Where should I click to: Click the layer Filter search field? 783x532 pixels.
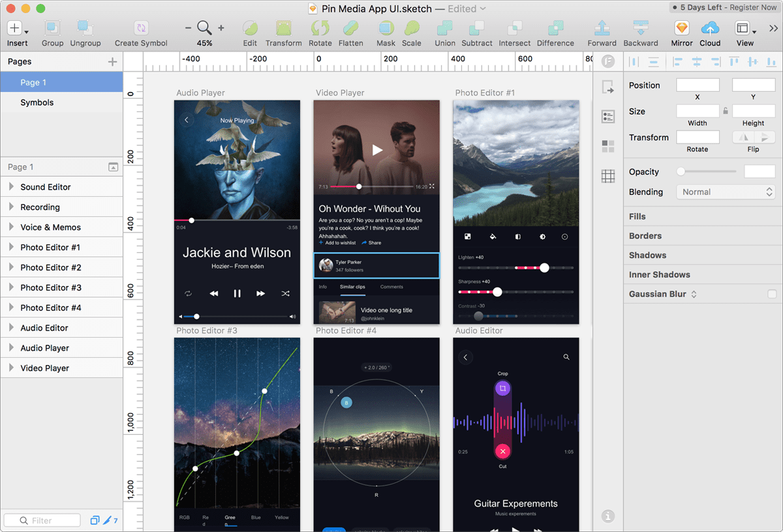point(42,520)
